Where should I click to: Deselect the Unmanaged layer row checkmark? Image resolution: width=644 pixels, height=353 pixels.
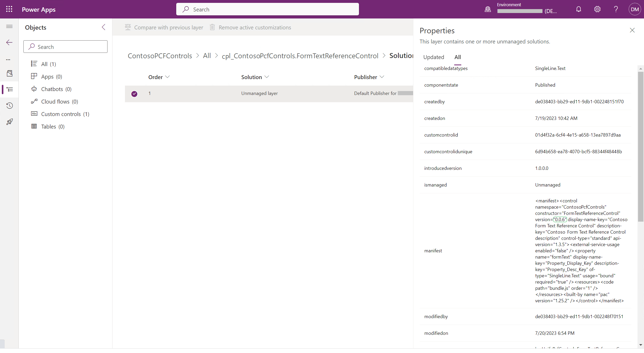click(134, 94)
